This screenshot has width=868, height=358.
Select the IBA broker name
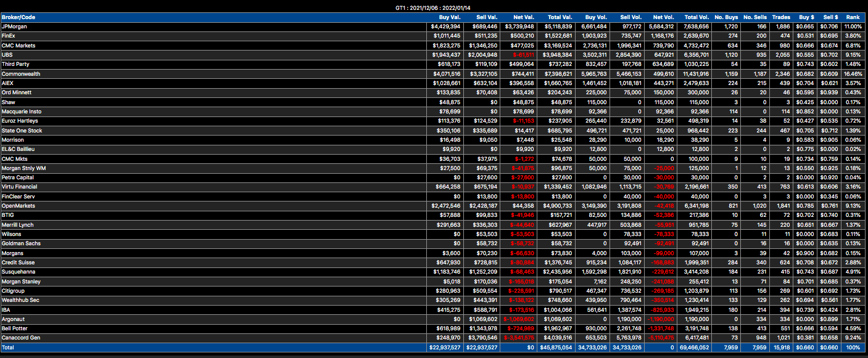point(7,309)
